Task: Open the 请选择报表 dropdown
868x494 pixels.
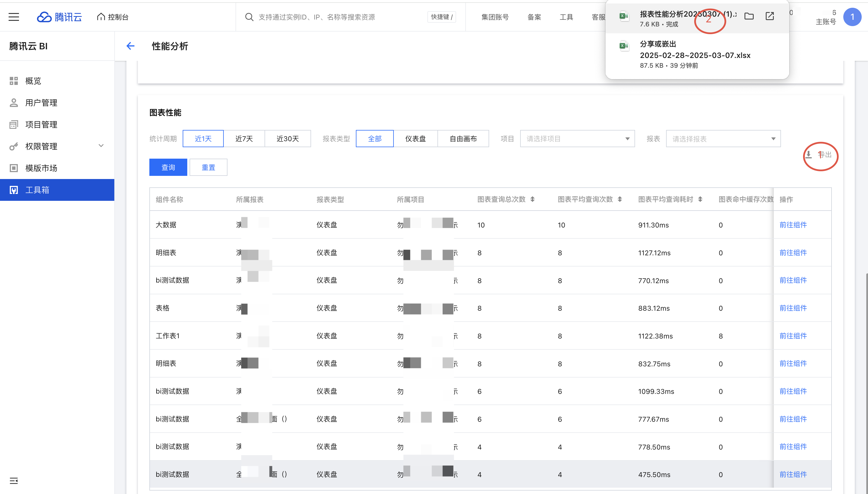Action: (723, 139)
